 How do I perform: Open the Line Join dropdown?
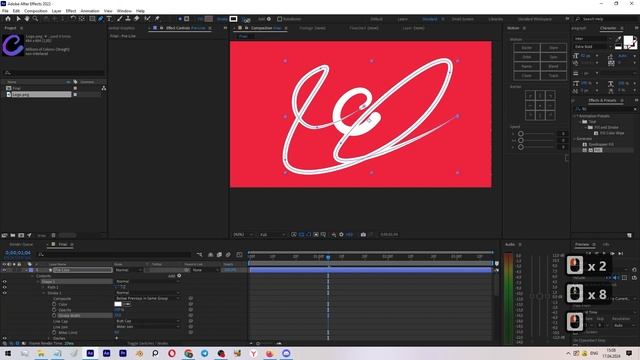(148, 327)
